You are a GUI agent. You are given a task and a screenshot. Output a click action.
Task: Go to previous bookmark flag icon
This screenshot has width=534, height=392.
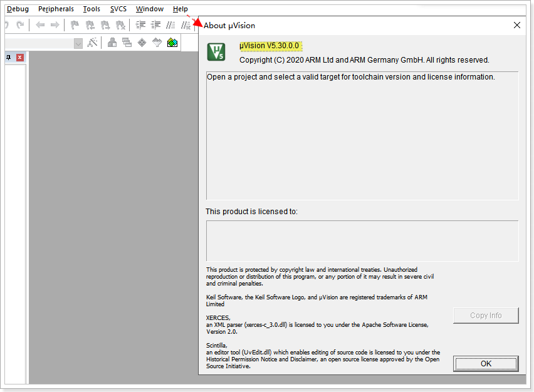coord(90,25)
